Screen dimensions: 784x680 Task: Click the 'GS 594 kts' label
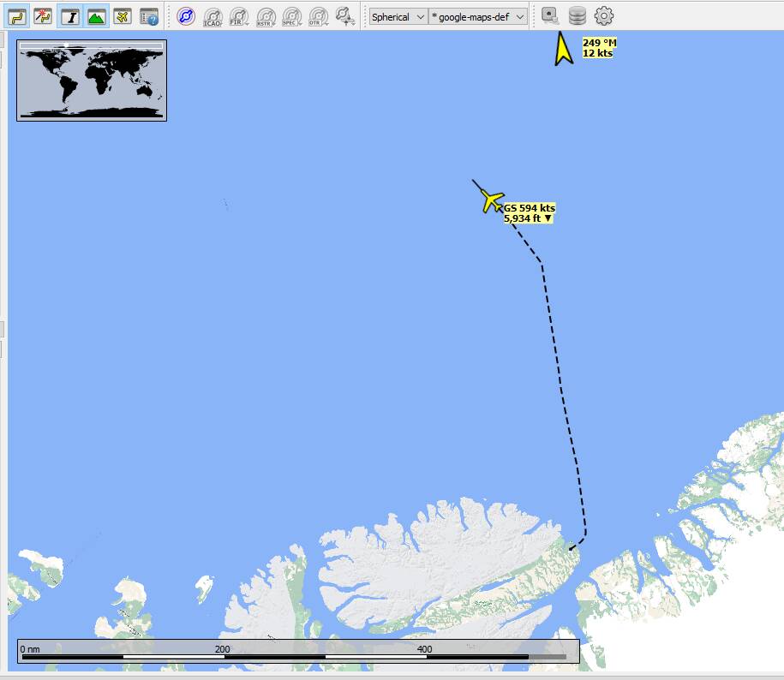tap(529, 208)
